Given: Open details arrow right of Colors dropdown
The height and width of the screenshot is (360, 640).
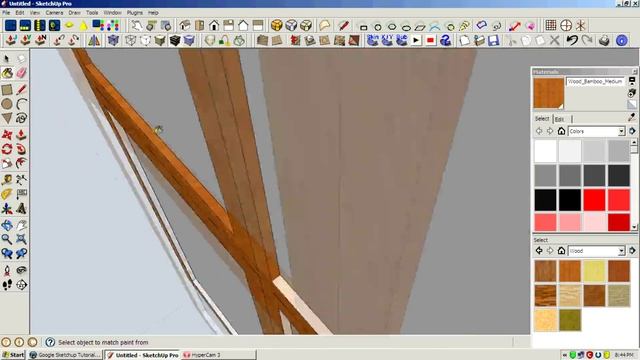Looking at the screenshot, I should [632, 131].
